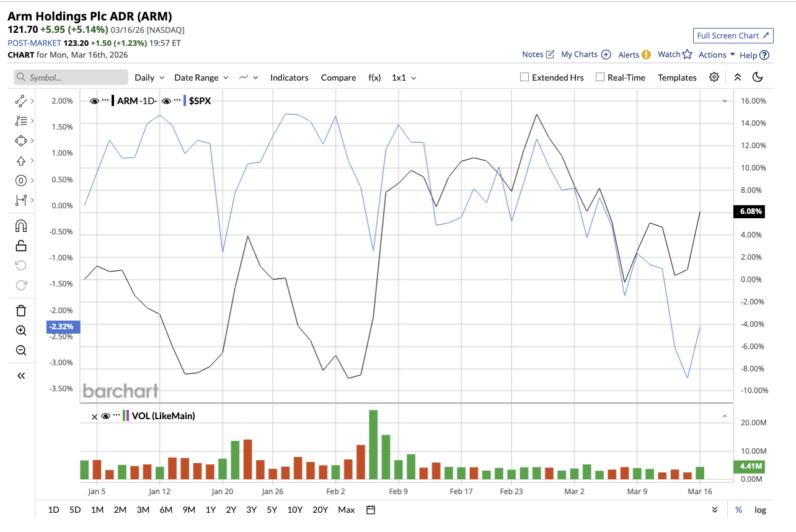Open the ARM series options ellipsis
This screenshot has height=532, width=796.
[105, 100]
